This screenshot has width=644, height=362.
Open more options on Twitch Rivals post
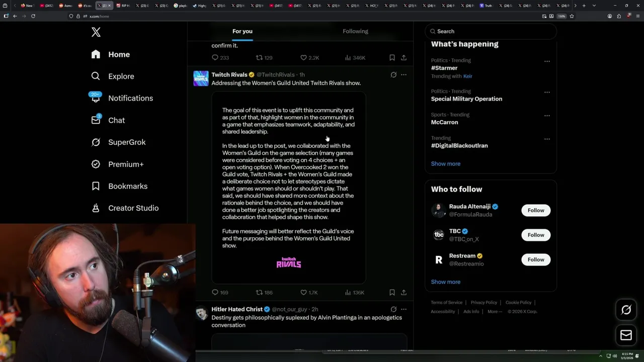(404, 74)
